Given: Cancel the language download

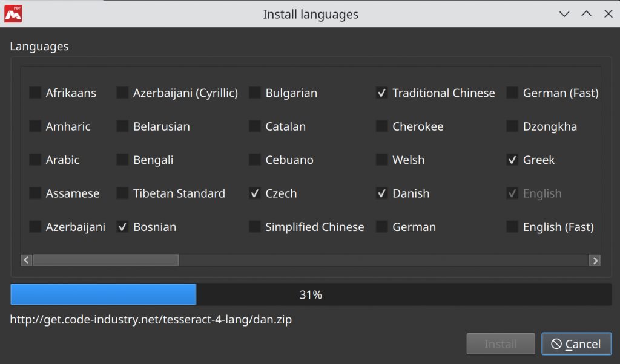Looking at the screenshot, I should pos(575,344).
